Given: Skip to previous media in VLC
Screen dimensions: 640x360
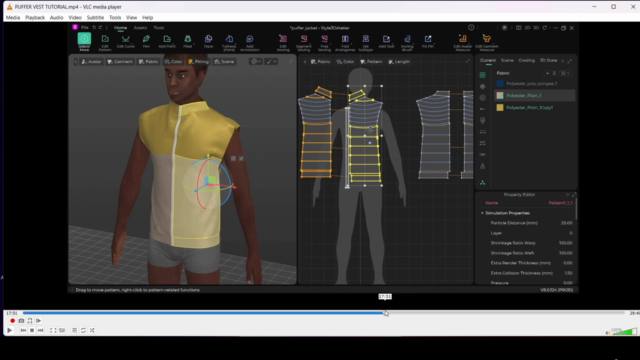Looking at the screenshot, I should tap(23, 330).
